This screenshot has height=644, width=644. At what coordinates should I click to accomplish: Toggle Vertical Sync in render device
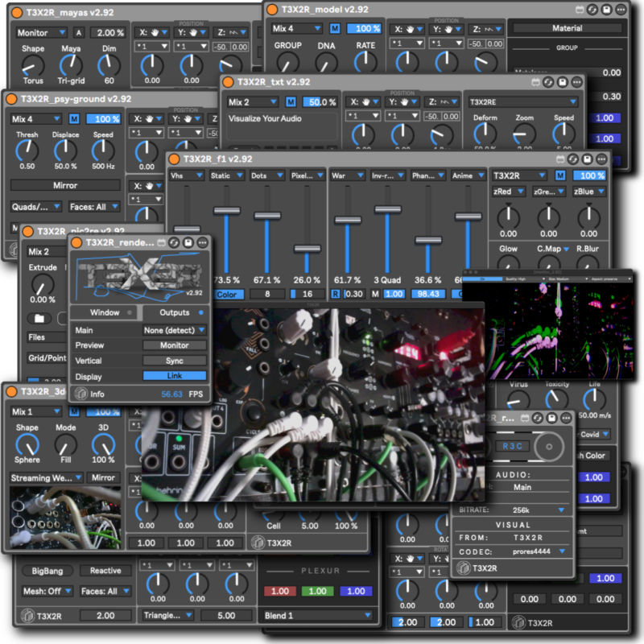coord(175,361)
